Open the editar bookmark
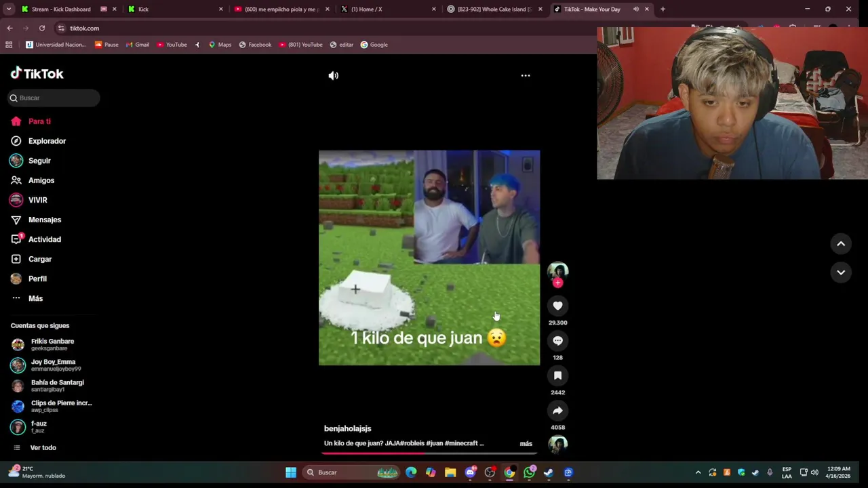 (x=342, y=45)
